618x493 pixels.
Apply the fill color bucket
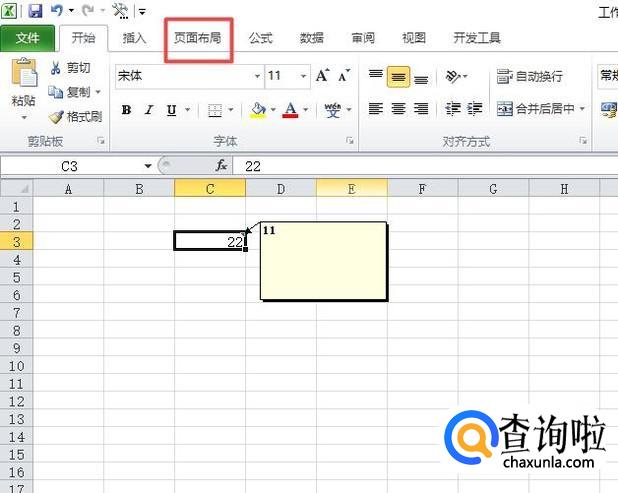(259, 110)
